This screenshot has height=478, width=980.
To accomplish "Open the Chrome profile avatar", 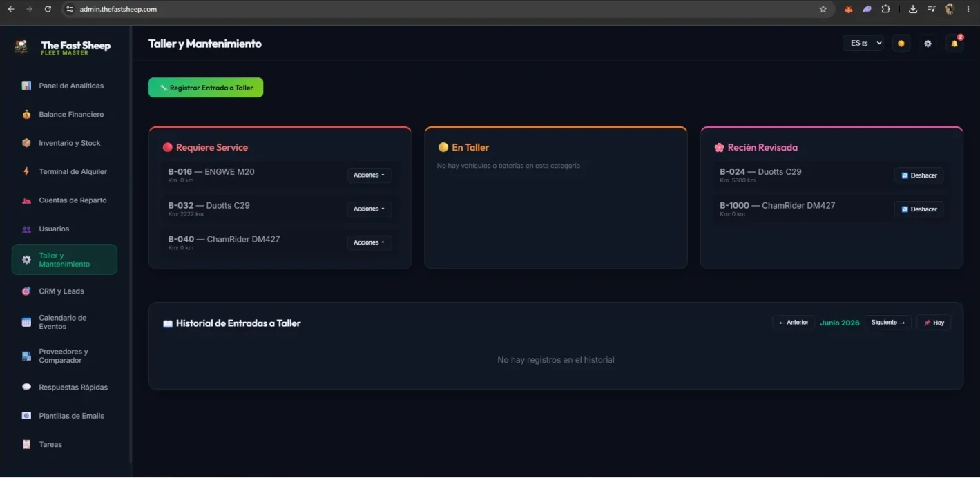I will (x=950, y=9).
